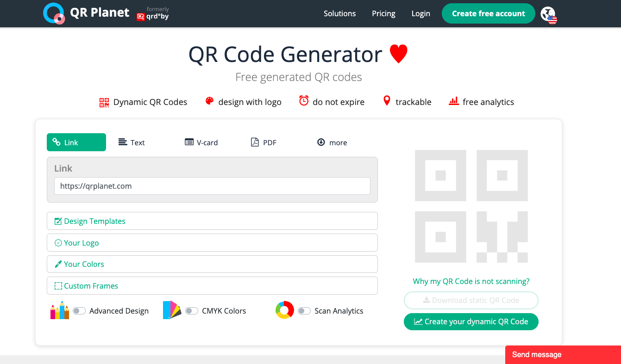Image resolution: width=621 pixels, height=364 pixels.
Task: Expand the Your Colors section
Action: (x=212, y=264)
